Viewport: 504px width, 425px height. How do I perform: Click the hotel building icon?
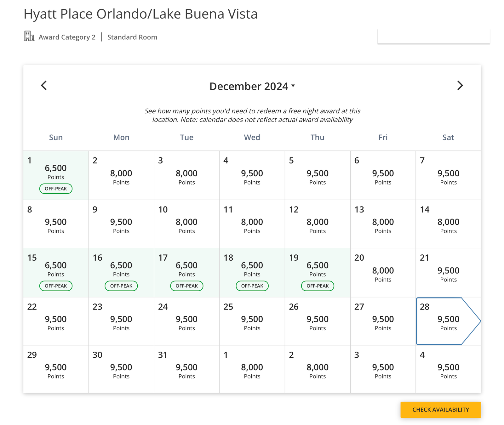[x=29, y=36]
